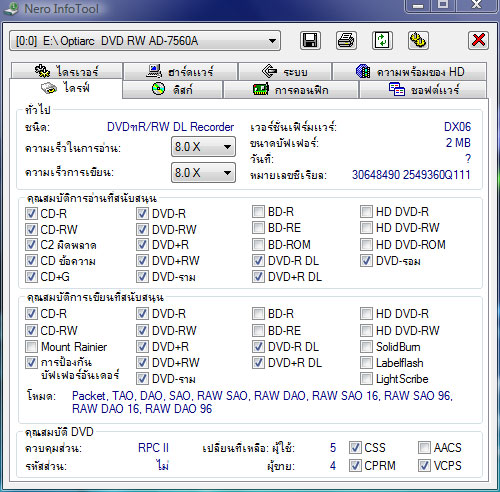This screenshot has width=500, height=492.
Task: Click the 2 MB buffer size value
Action: pyautogui.click(x=458, y=143)
